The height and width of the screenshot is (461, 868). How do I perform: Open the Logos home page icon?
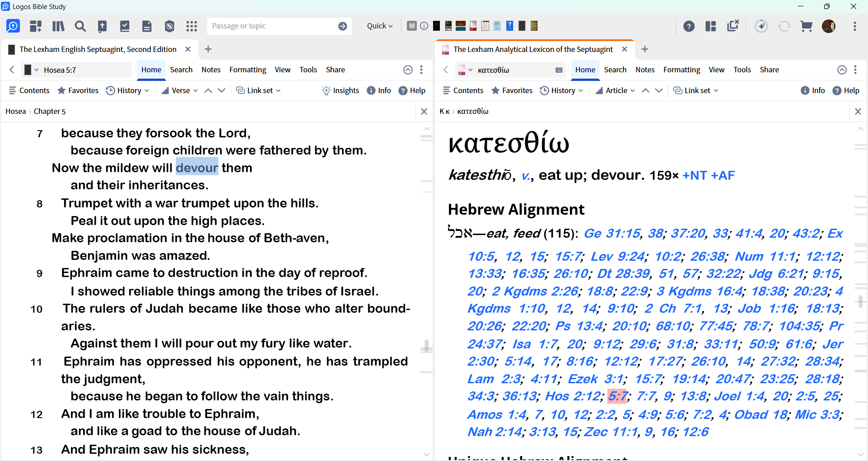click(13, 26)
